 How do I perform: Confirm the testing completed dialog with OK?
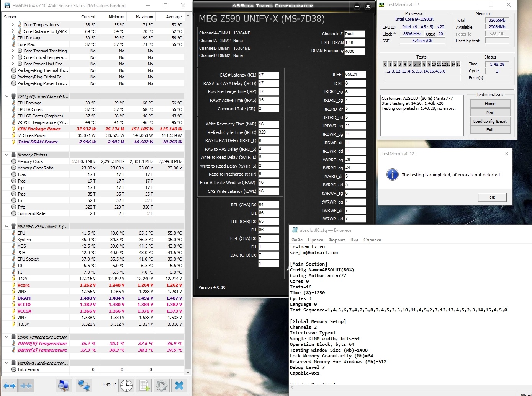click(492, 197)
